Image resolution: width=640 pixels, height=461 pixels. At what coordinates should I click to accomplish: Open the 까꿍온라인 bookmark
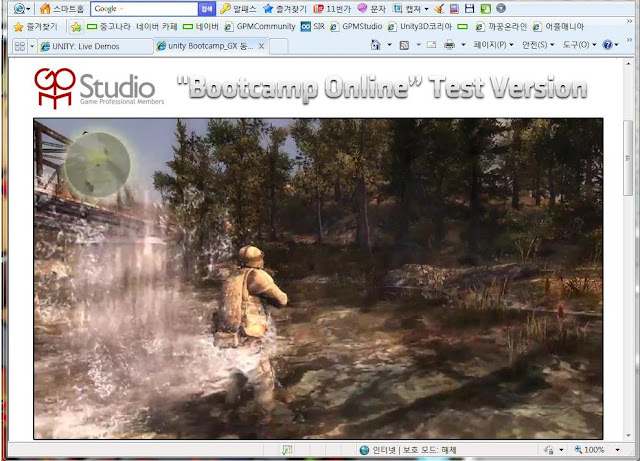[x=501, y=27]
